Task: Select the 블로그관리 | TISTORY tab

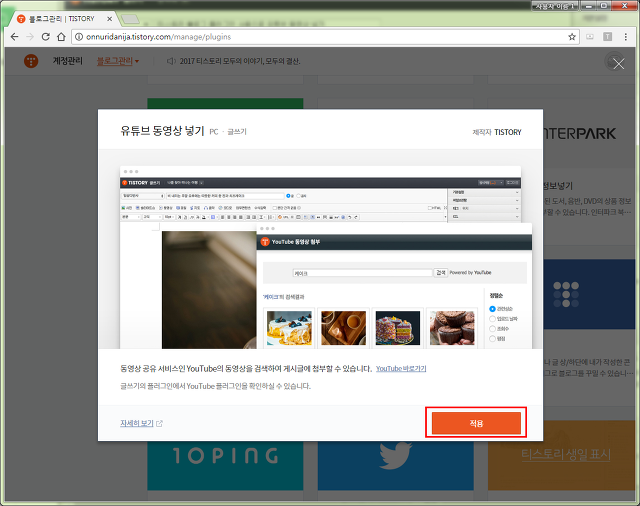Action: pyautogui.click(x=61, y=19)
